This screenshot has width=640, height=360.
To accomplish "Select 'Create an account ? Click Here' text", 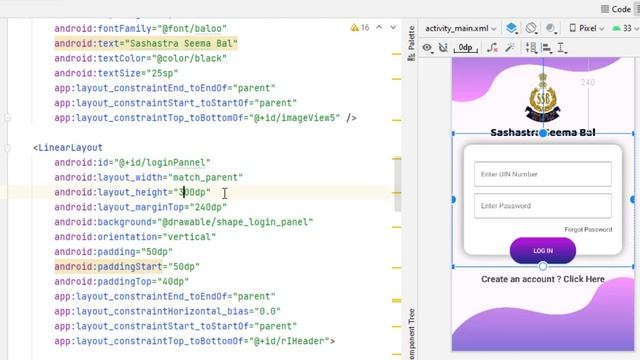I will click(542, 279).
